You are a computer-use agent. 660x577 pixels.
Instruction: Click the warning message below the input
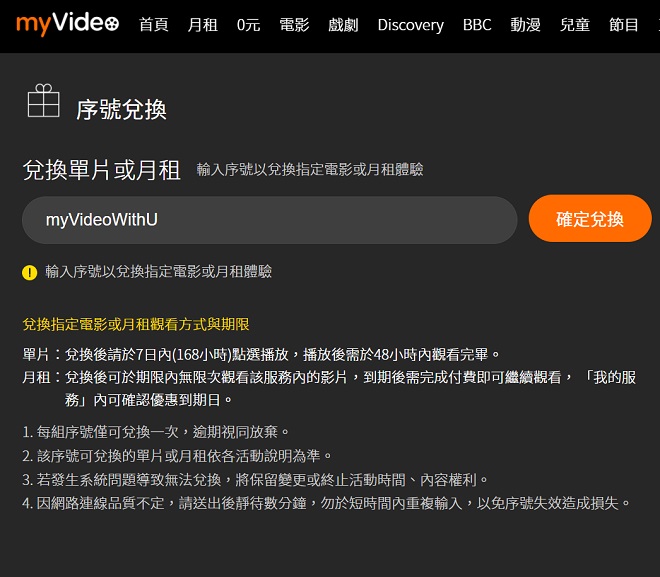(x=158, y=271)
